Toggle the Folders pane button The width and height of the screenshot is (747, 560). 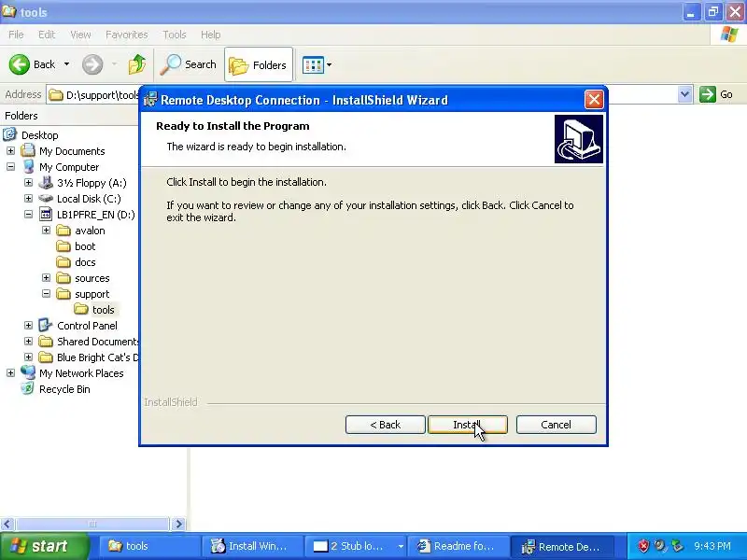point(259,64)
